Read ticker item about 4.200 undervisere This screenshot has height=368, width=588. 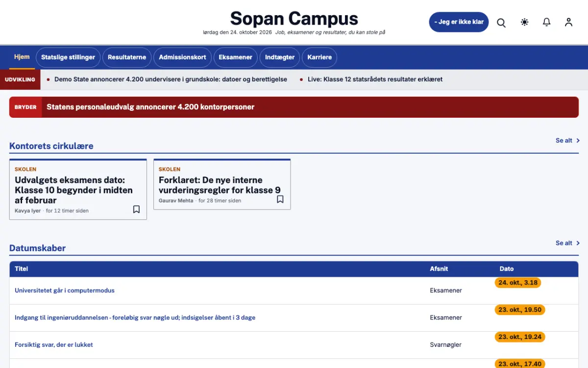click(x=171, y=79)
